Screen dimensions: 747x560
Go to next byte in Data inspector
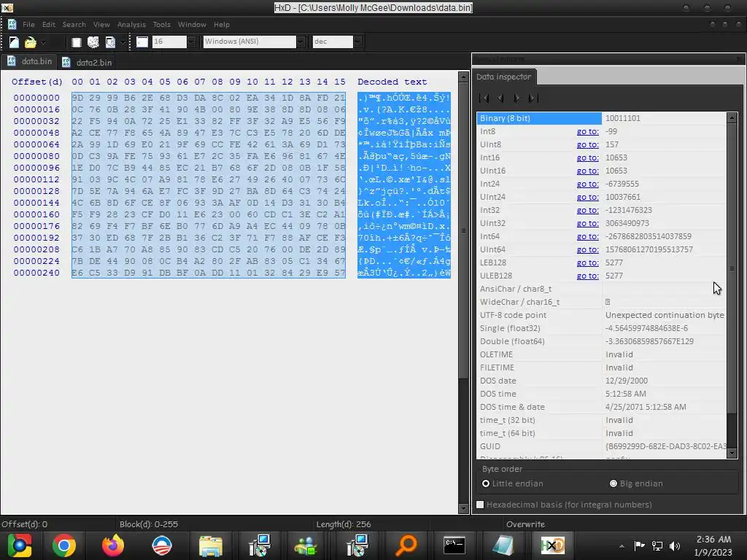coord(516,98)
